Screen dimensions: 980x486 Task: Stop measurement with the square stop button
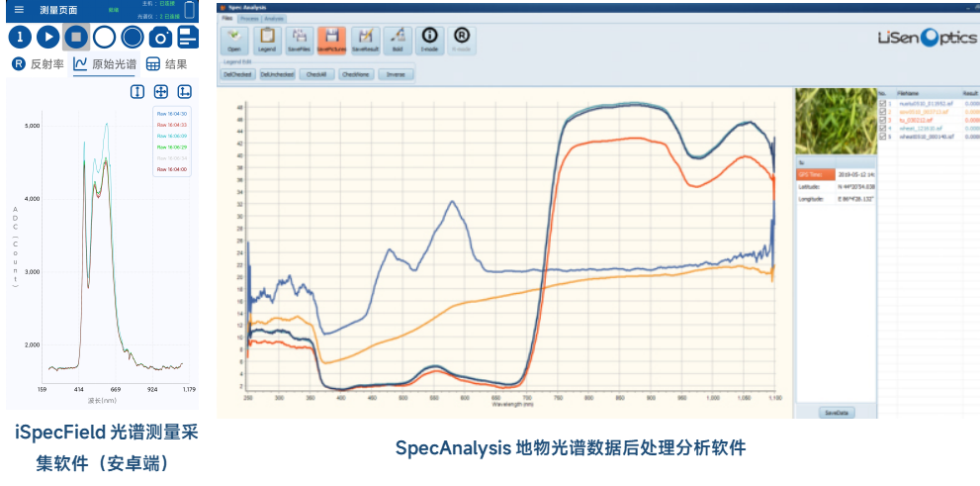click(x=76, y=38)
